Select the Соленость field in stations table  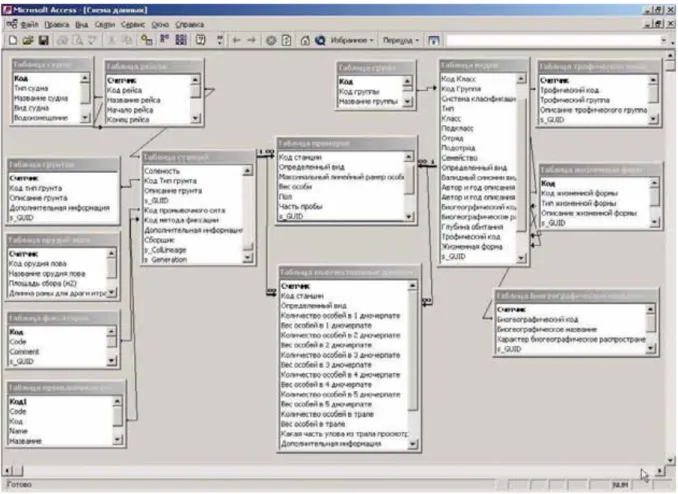pyautogui.click(x=162, y=171)
